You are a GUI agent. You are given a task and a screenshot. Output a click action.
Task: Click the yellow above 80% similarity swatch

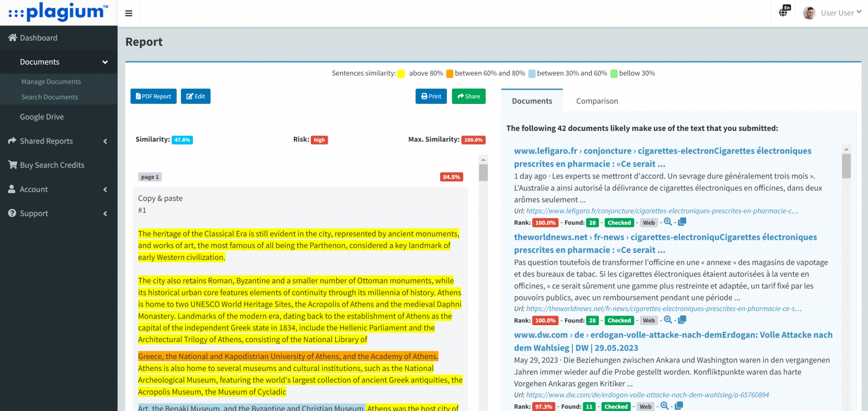click(x=402, y=73)
